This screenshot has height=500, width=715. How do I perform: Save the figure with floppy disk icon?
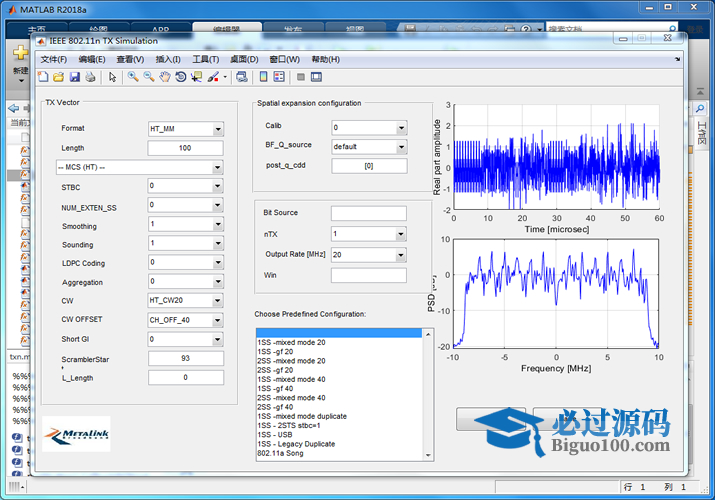(x=75, y=77)
